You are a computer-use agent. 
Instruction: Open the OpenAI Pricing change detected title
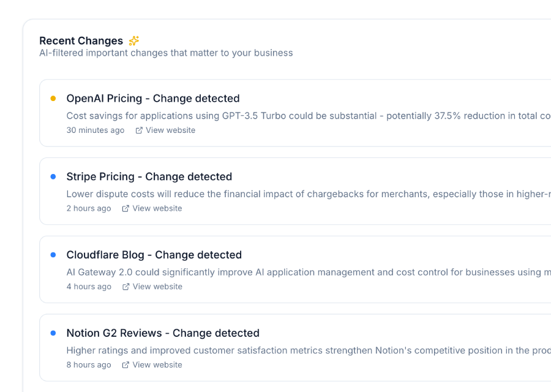(x=153, y=99)
